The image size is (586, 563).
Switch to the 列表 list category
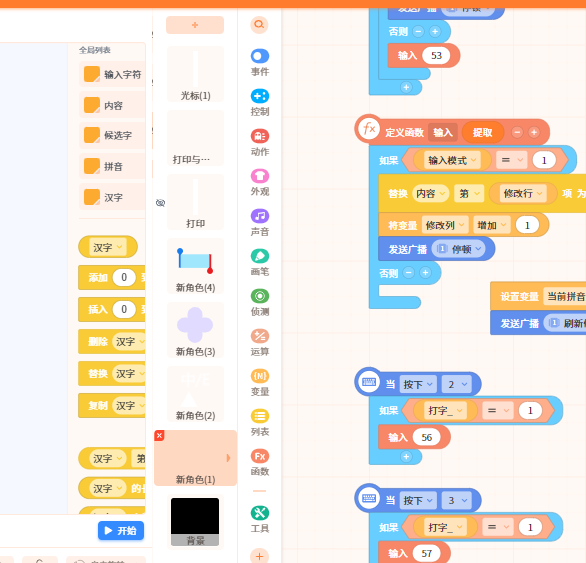tap(260, 423)
